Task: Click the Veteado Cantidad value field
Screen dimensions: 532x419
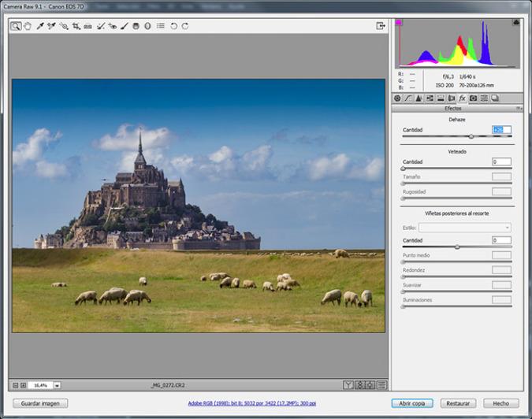Action: [501, 161]
